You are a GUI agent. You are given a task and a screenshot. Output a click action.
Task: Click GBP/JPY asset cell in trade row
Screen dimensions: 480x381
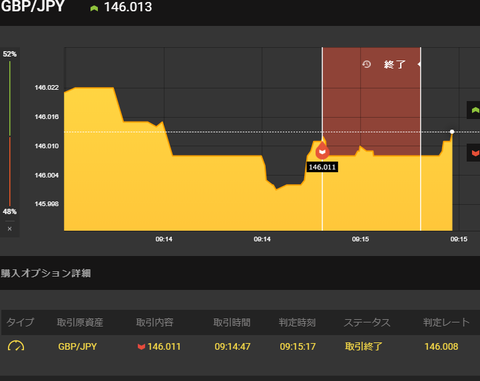[78, 347]
